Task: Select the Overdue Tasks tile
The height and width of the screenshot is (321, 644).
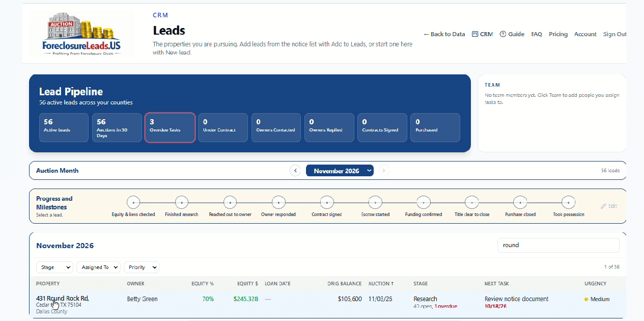Action: click(x=170, y=127)
